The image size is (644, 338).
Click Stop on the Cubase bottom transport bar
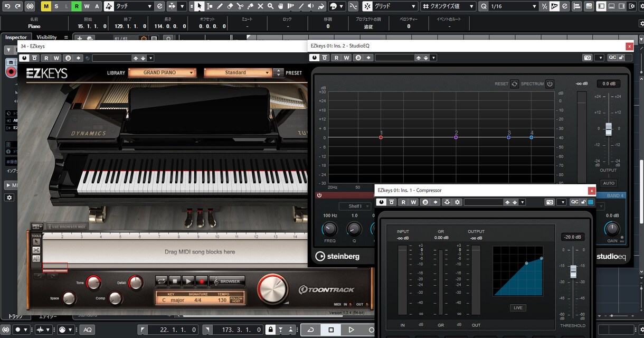pos(331,330)
